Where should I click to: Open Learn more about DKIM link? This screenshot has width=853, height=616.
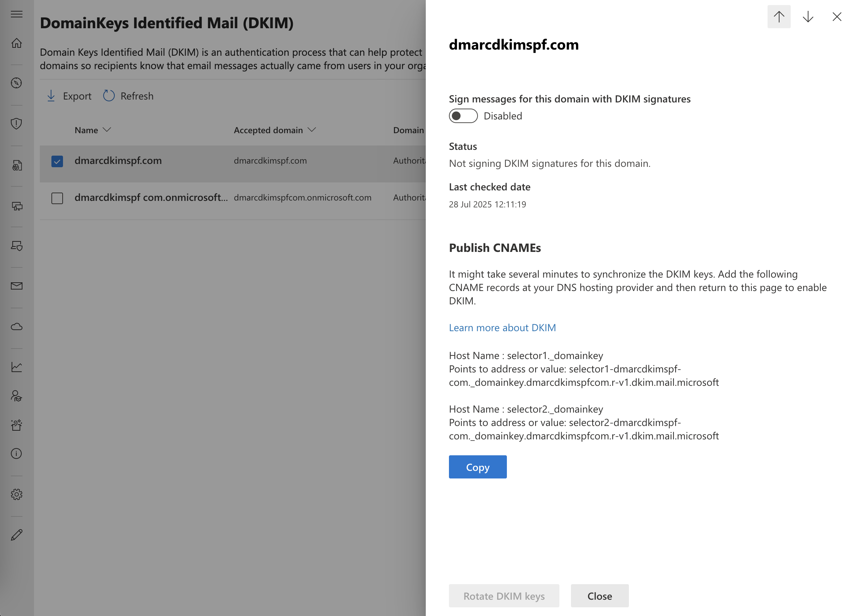502,328
